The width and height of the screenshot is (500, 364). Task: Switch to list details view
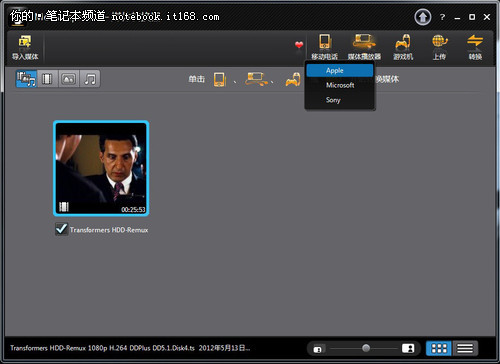coord(465,348)
